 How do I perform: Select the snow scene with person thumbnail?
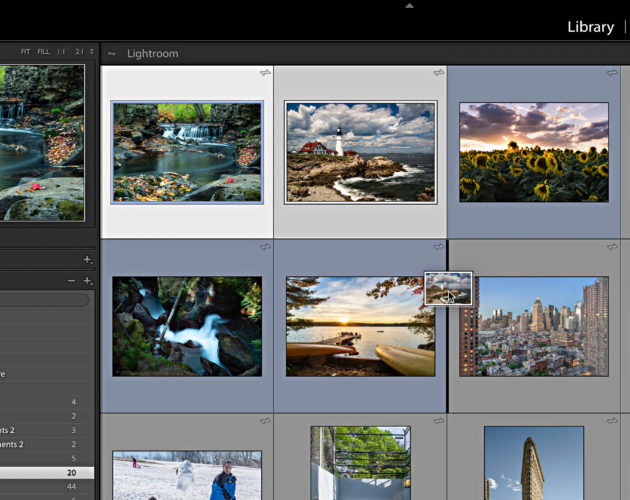coord(187,475)
